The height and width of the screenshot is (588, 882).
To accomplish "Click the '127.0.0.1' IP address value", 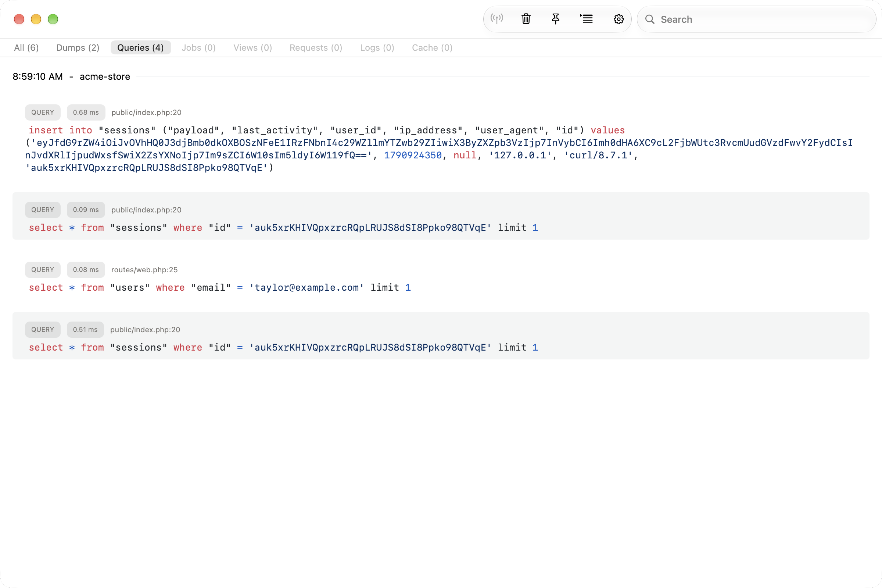I will click(520, 155).
